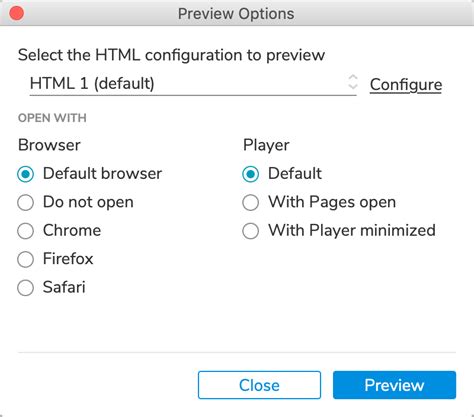Choose the Do not open option
474x417 pixels.
point(25,202)
